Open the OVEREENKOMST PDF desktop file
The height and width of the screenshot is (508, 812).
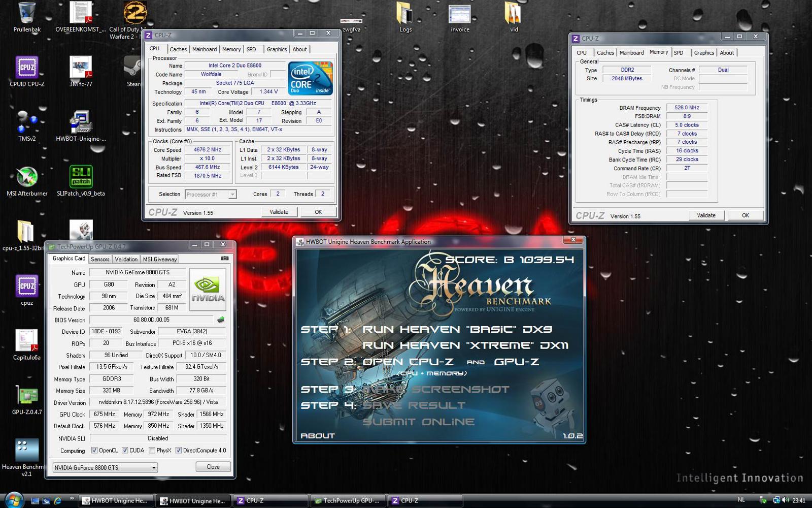point(81,17)
